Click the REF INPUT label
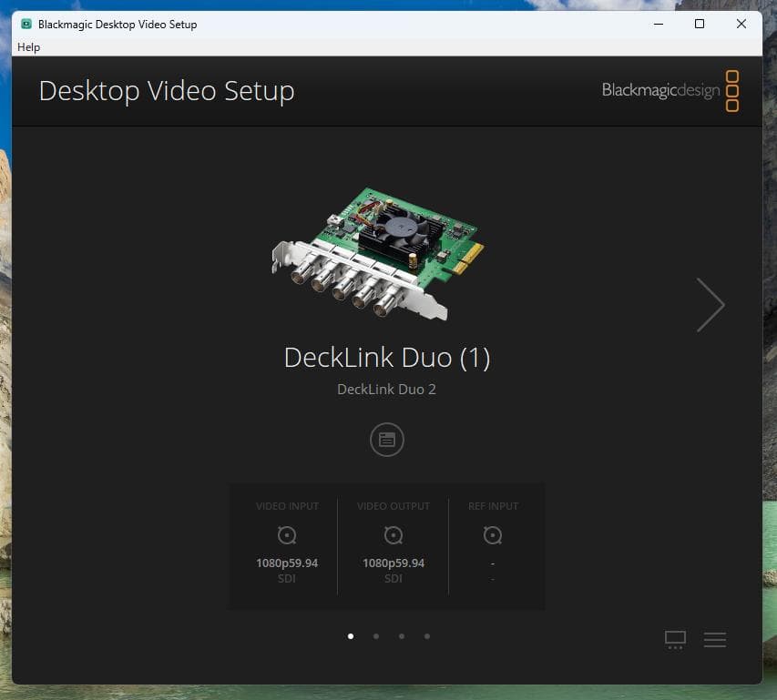This screenshot has height=700, width=777. [493, 506]
